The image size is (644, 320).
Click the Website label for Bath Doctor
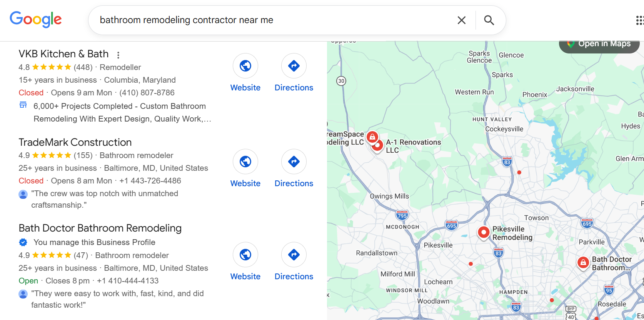click(245, 277)
